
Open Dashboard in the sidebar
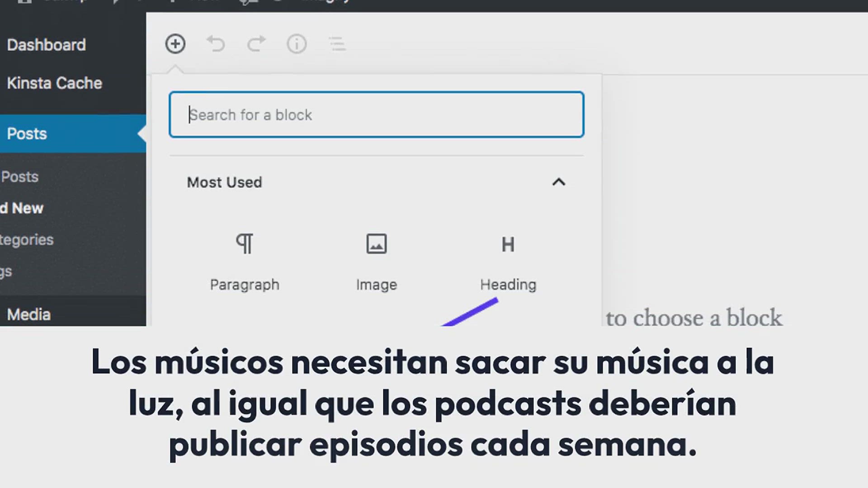tap(46, 45)
